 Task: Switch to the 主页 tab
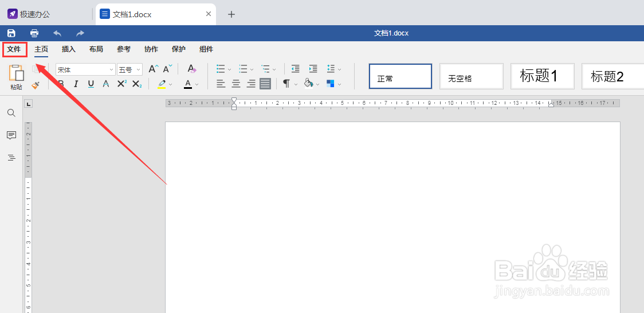41,49
